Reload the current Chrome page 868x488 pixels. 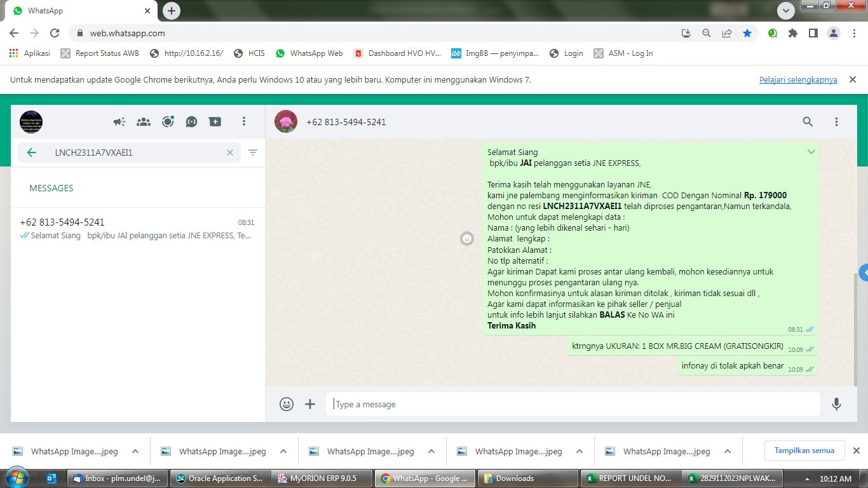click(55, 33)
